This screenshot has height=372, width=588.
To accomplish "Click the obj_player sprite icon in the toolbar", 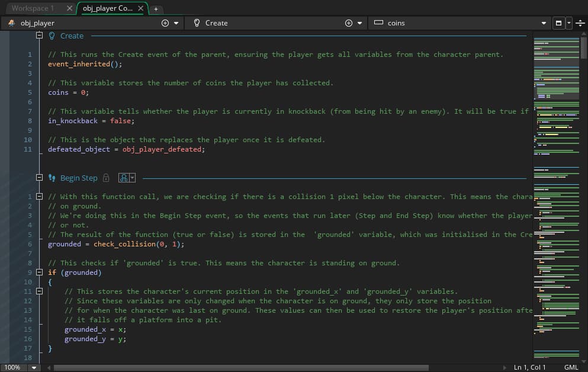I will 11,23.
